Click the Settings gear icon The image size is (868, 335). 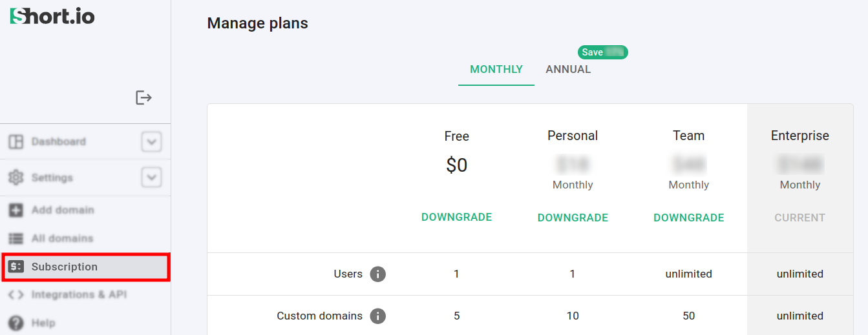[x=16, y=178]
